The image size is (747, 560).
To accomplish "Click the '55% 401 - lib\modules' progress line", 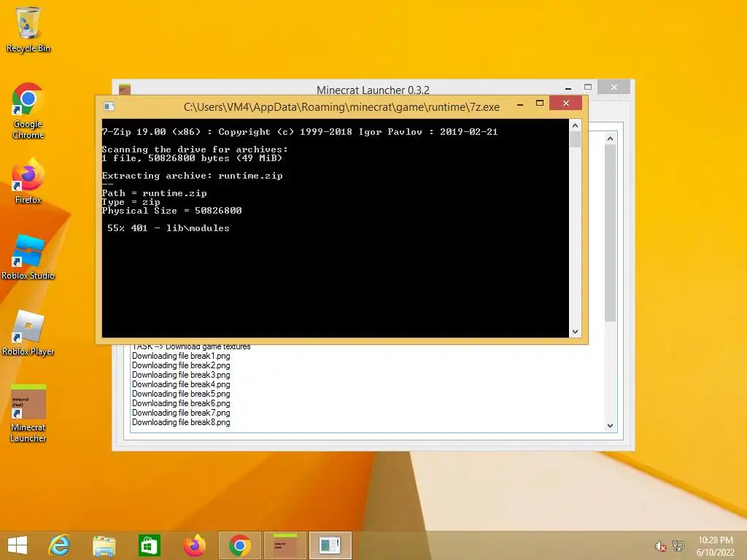I will (x=169, y=228).
